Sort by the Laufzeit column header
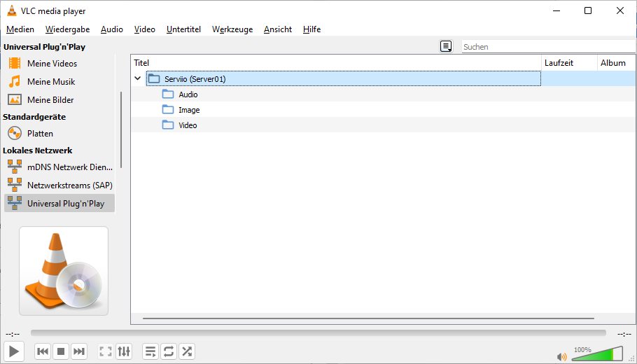 coord(569,63)
